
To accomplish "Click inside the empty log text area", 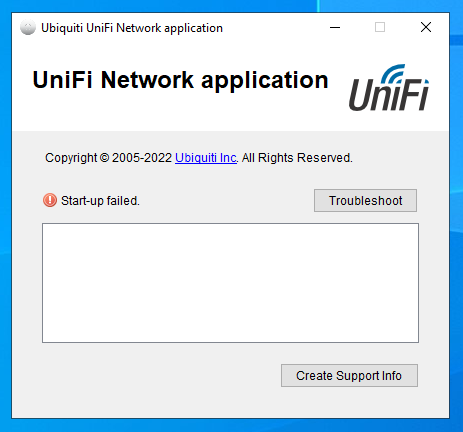I will 230,283.
